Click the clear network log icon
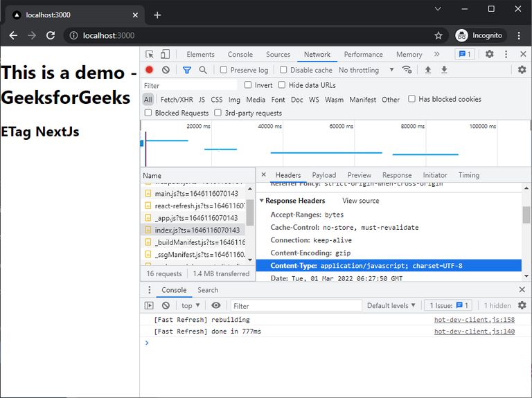Screen dimensions: 532x398 166,70
